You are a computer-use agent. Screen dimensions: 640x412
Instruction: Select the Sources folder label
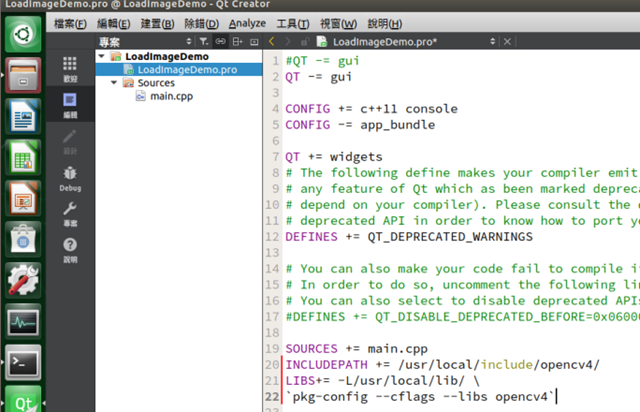[156, 83]
